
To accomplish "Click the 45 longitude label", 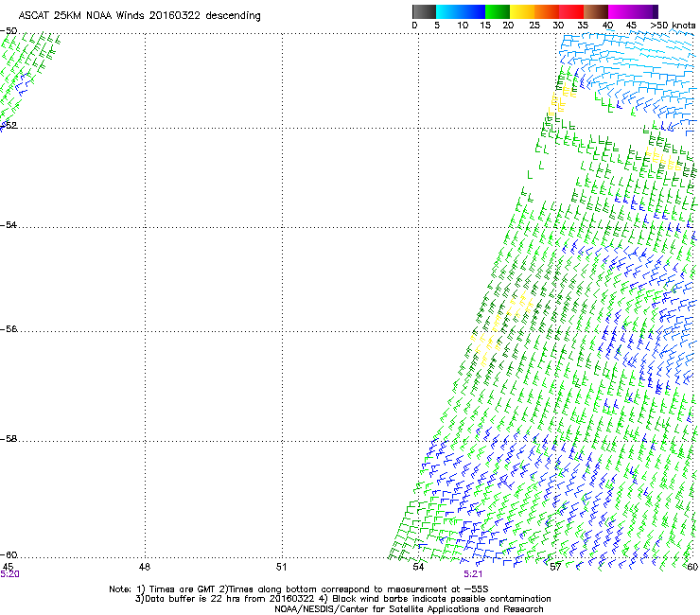I will point(8,567).
